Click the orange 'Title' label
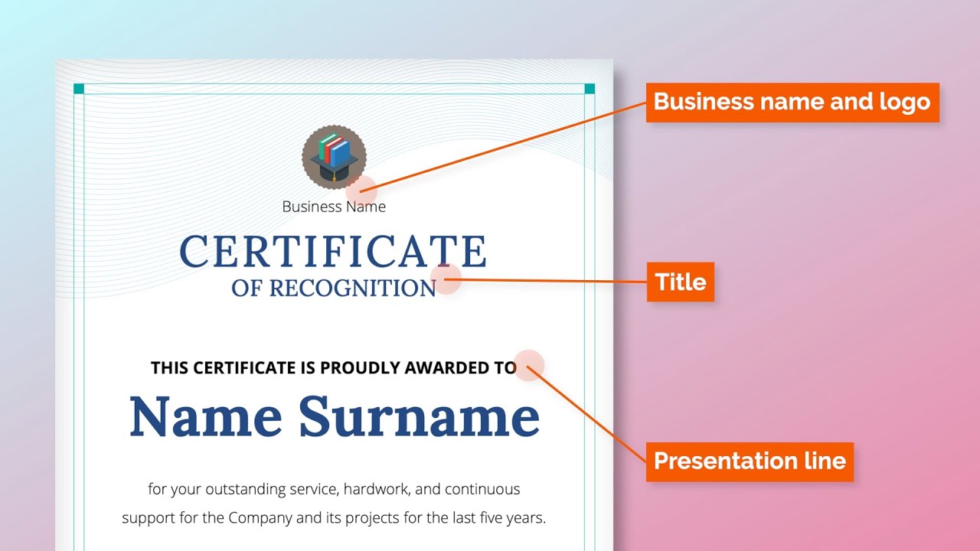980x551 pixels. click(680, 282)
